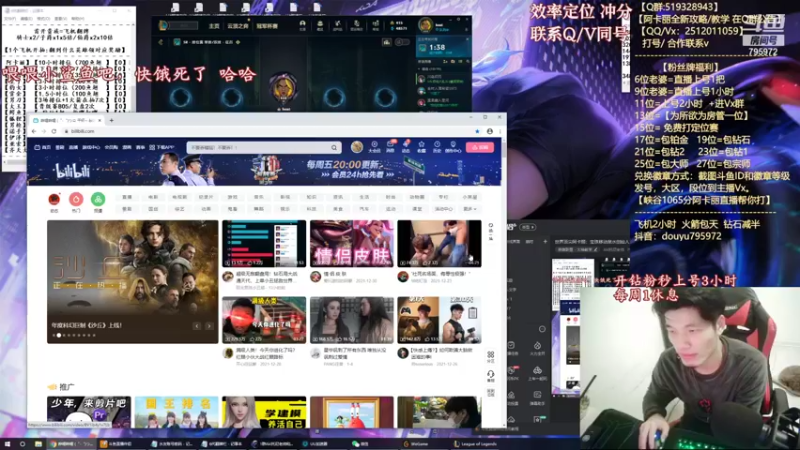The image size is (800, 450).
Task: Open the store icon in League client toolbar
Action: tap(375, 26)
